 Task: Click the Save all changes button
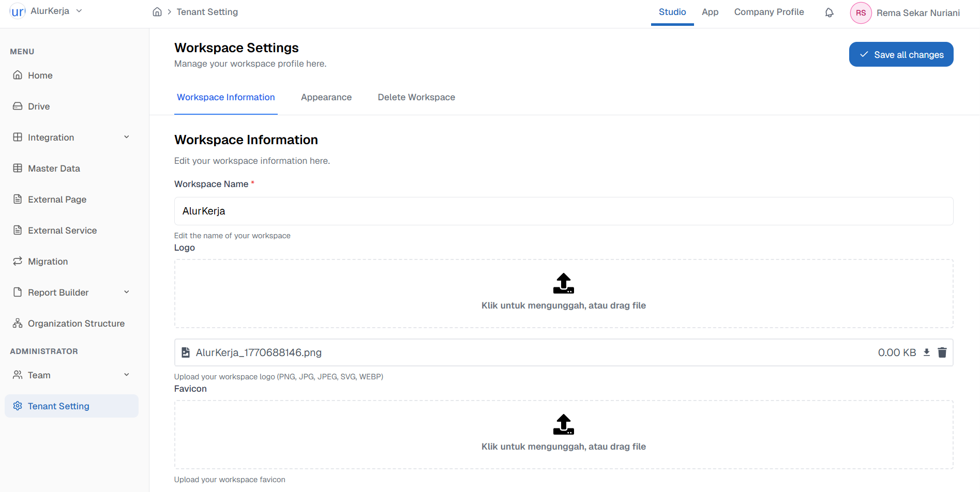901,54
